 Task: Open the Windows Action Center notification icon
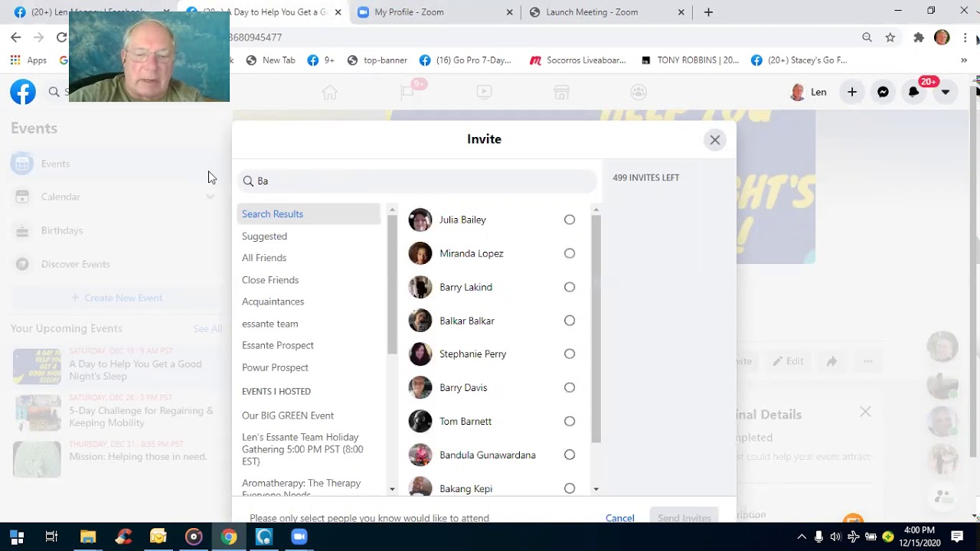[957, 536]
